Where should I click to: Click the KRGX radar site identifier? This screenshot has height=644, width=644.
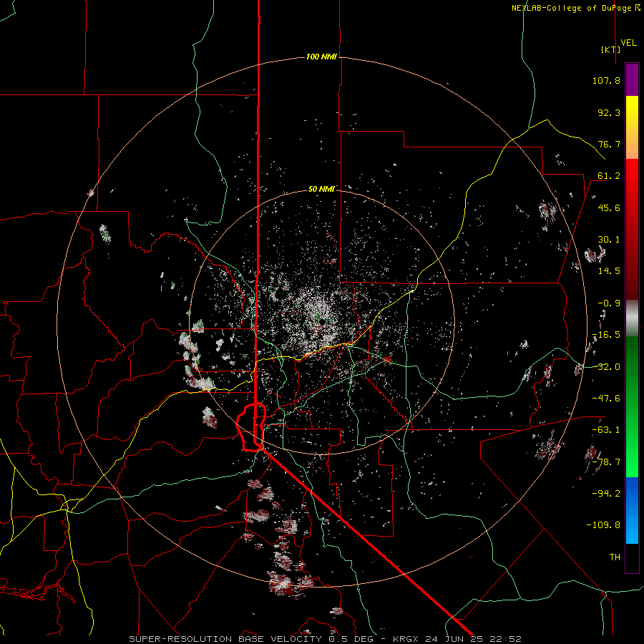pyautogui.click(x=406, y=639)
